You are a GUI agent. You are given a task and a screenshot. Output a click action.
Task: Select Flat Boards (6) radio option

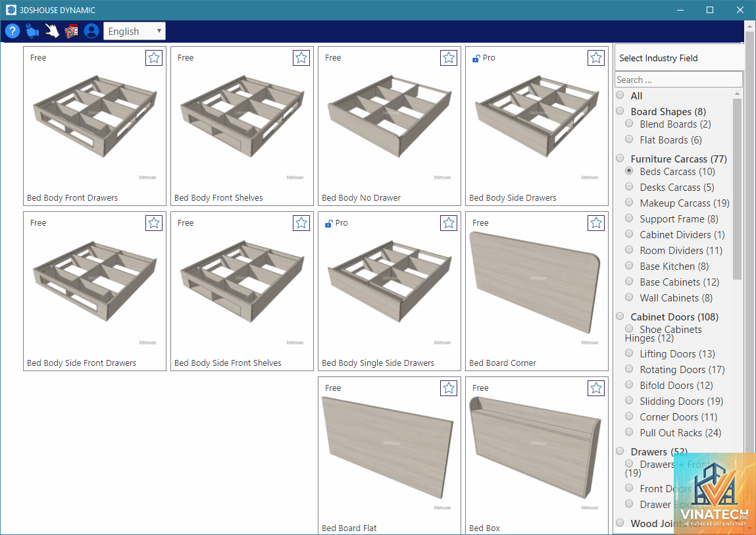629,140
